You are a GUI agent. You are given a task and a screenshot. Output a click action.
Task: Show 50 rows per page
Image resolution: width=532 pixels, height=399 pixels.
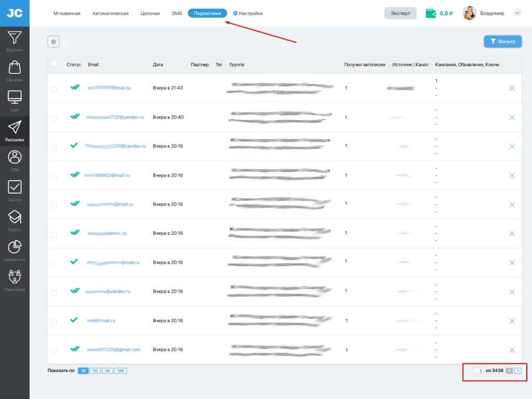pos(107,371)
